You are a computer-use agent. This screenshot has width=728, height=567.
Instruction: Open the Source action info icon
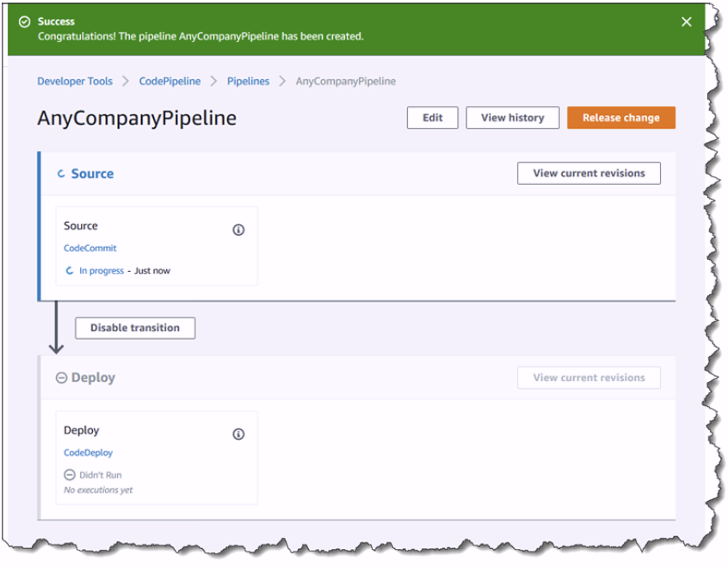point(238,230)
